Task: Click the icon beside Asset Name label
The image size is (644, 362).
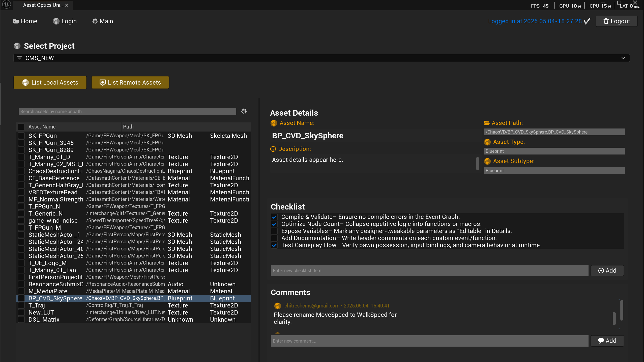Action: click(274, 123)
